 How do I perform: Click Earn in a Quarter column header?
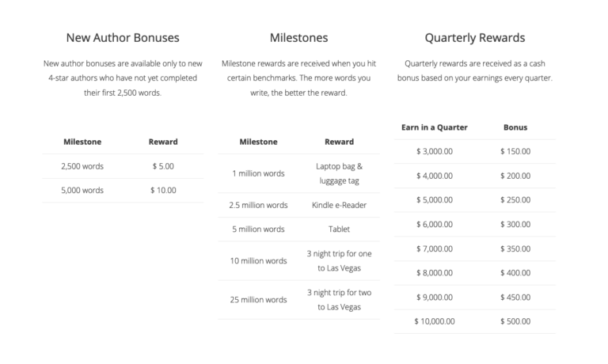click(434, 127)
